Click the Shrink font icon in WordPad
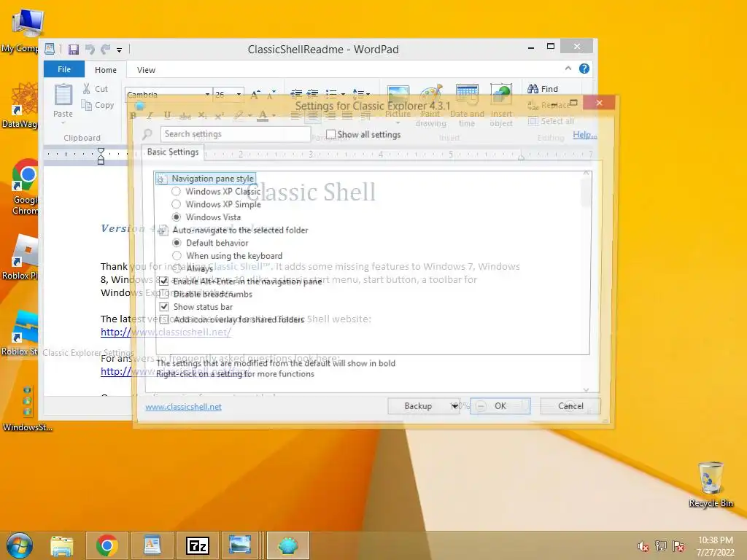The width and height of the screenshot is (747, 560). click(x=271, y=94)
